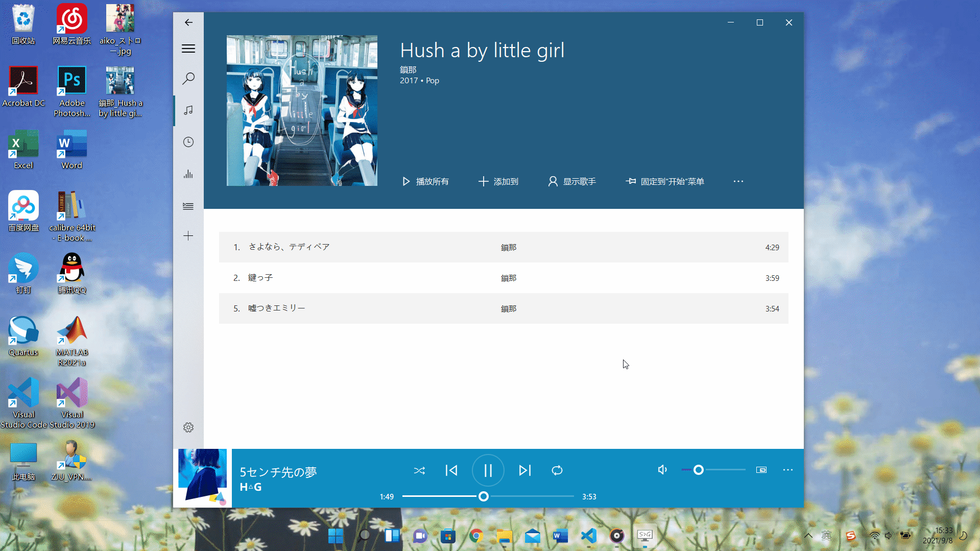
Task: Click the album cover artwork
Action: (302, 110)
